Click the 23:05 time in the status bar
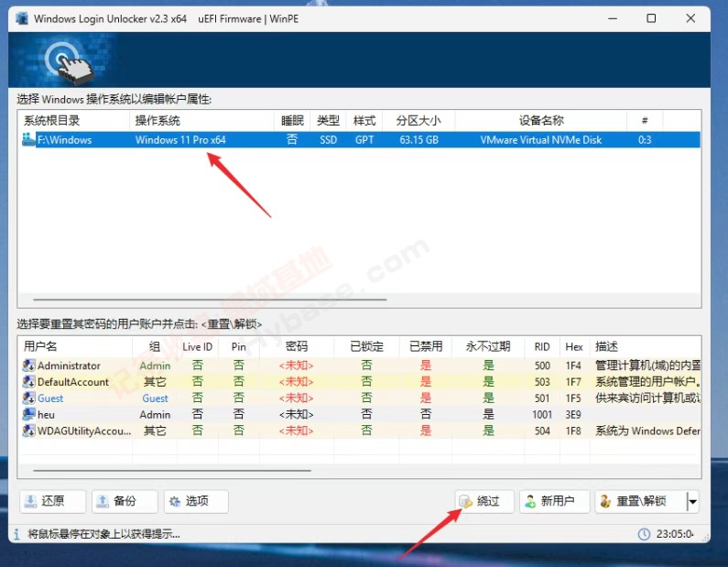This screenshot has width=728, height=567. coord(675,534)
